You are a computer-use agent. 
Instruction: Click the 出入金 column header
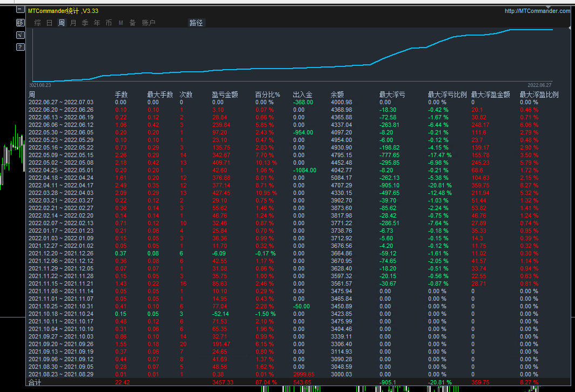click(x=302, y=94)
